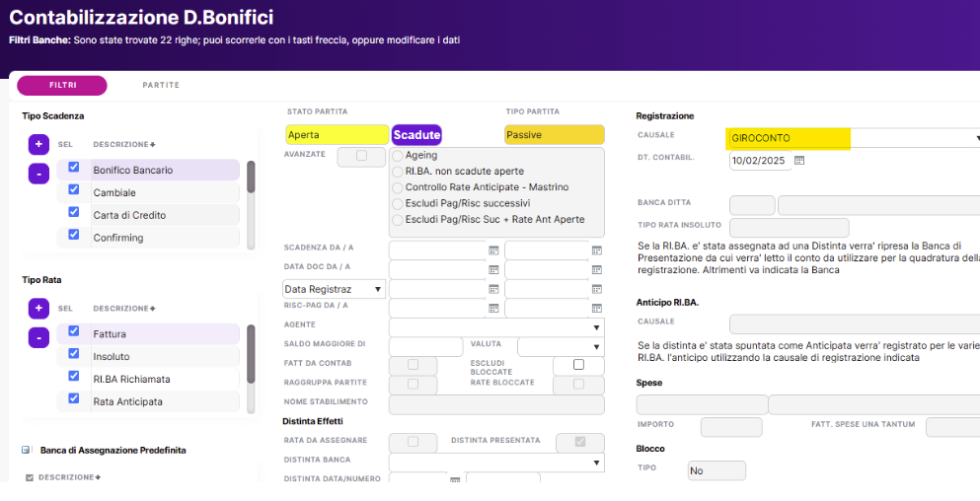Open the Distinta Banca dropdown
Viewport: 980px width, 501px height.
pos(496,463)
